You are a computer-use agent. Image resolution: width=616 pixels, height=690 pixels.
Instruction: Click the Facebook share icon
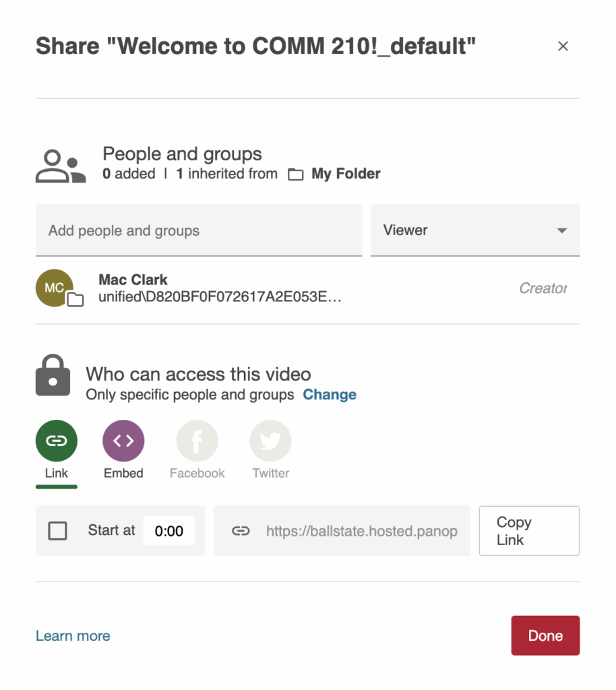(x=197, y=441)
